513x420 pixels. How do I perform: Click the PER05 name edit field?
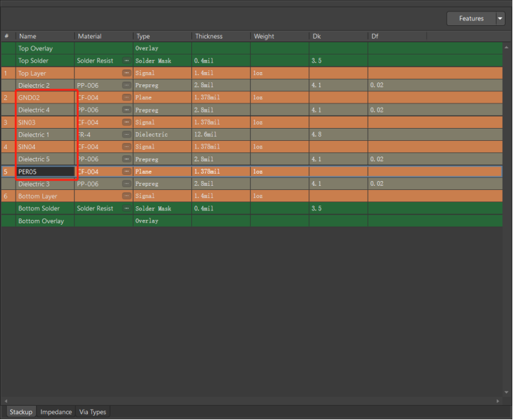click(45, 172)
